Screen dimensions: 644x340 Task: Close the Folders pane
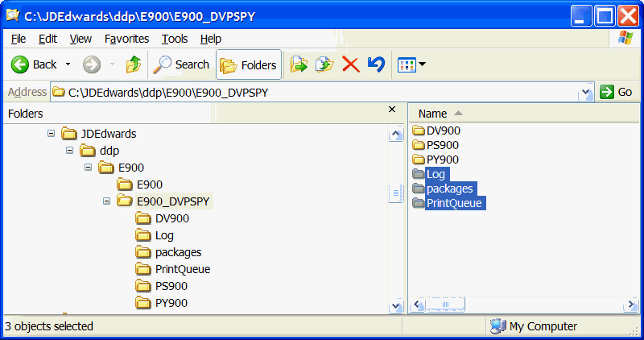point(392,110)
